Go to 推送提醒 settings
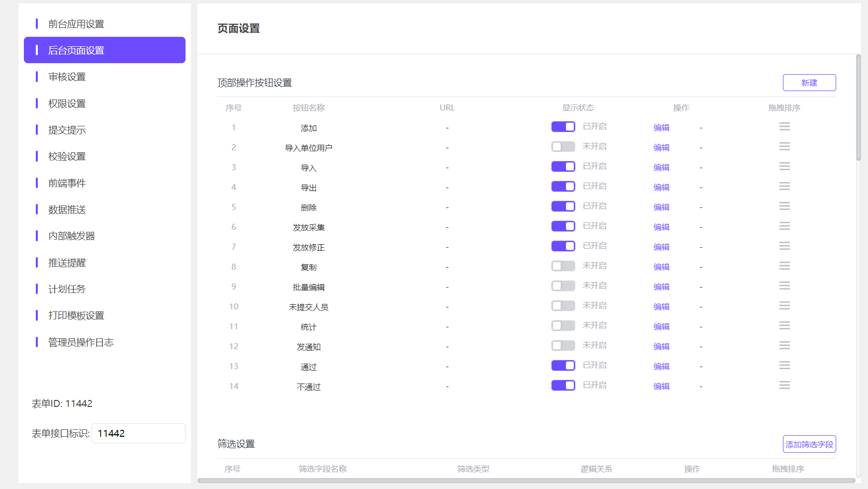868x489 pixels. (104, 263)
